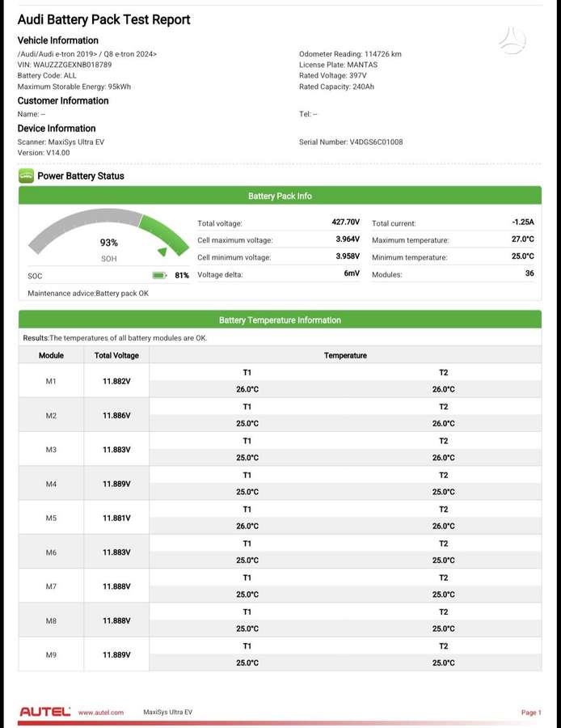Click the AUTEL logo in footer
The image size is (561, 728).
pos(44,712)
